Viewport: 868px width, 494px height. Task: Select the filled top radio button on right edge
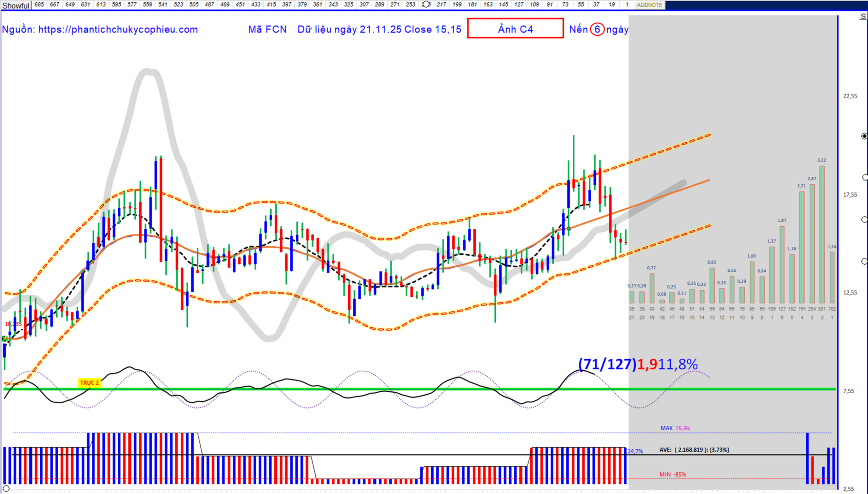point(864,136)
